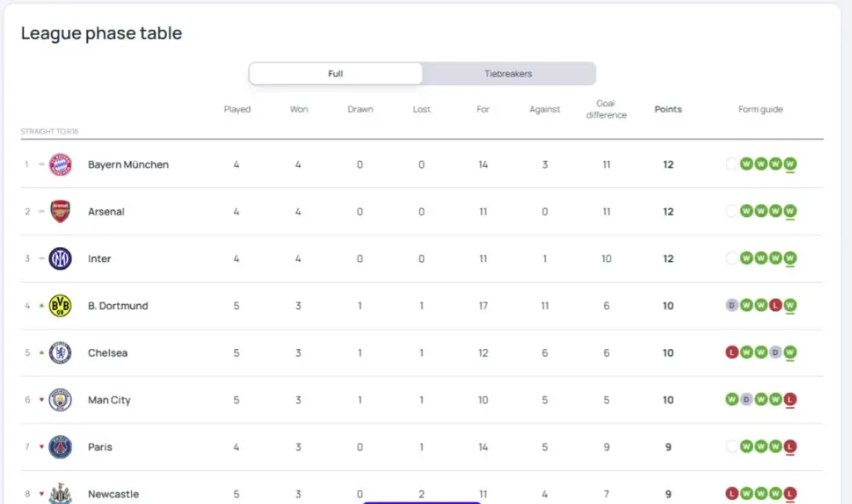Click the Inter club crest

60,259
